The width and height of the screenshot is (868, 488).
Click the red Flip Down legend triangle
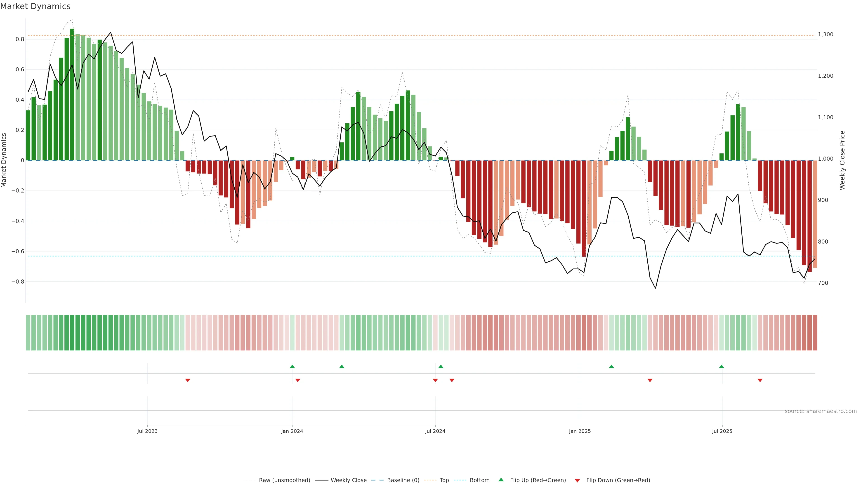(x=577, y=480)
